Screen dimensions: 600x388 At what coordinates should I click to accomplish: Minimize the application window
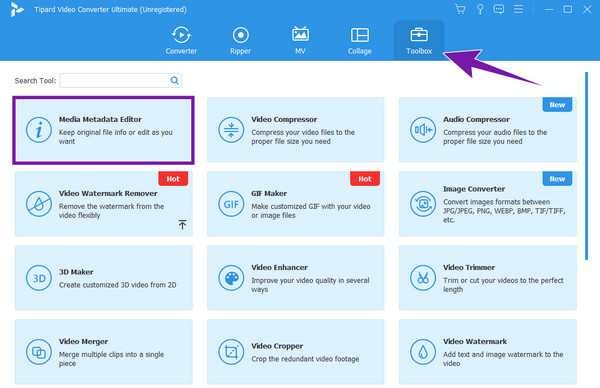point(549,9)
